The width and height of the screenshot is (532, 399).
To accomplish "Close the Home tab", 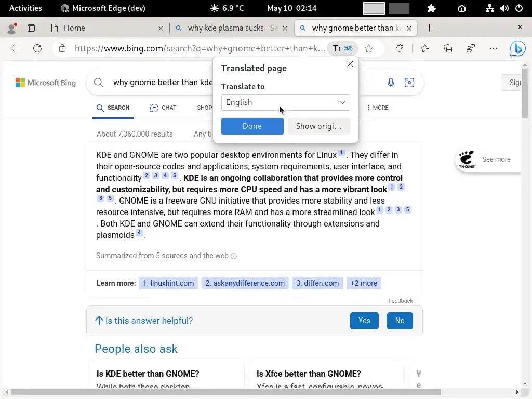I will (161, 29).
